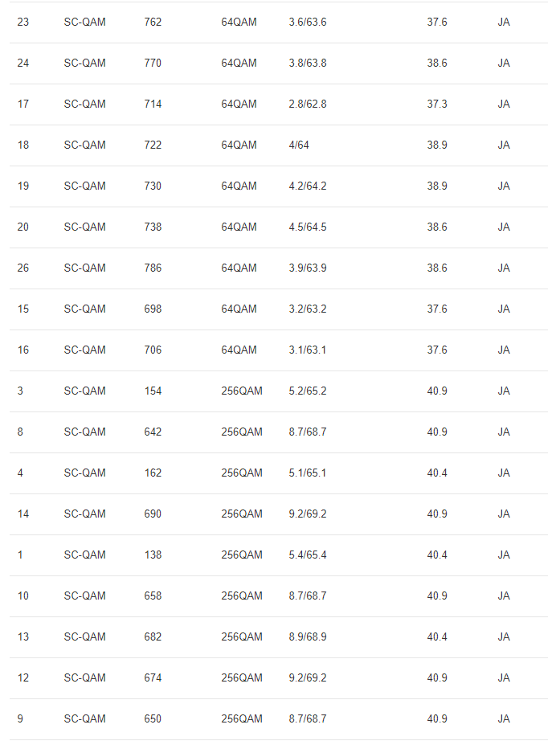The height and width of the screenshot is (745, 560).
Task: Click the 3.9/63.9 power level cell
Action: pyautogui.click(x=307, y=268)
